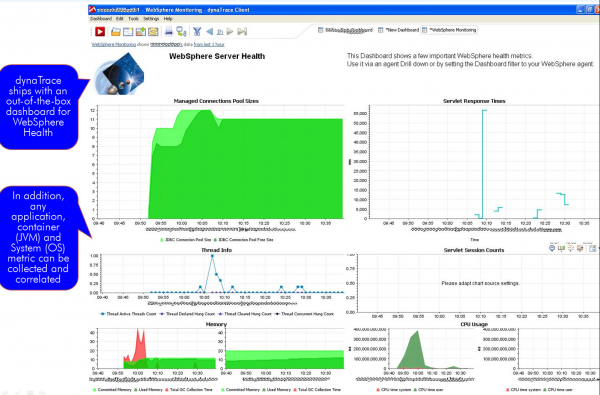Skip to latest with the end-arrow icon

click(x=242, y=32)
